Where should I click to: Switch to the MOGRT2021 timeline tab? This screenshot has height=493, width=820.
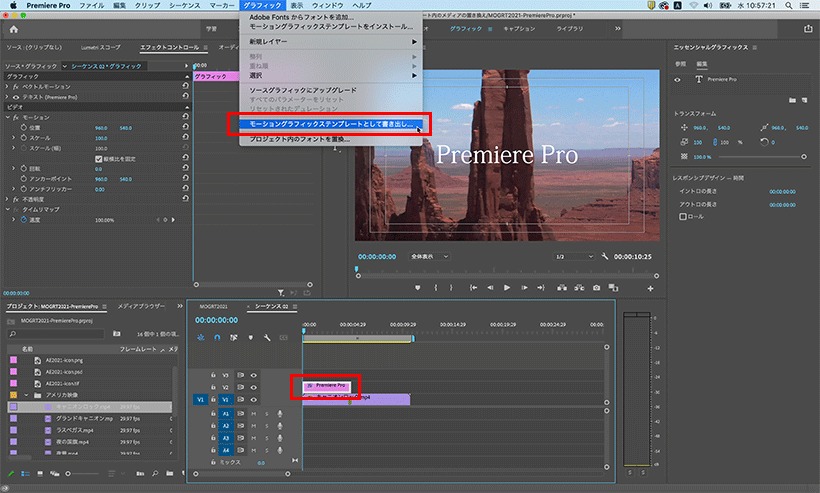[213, 306]
